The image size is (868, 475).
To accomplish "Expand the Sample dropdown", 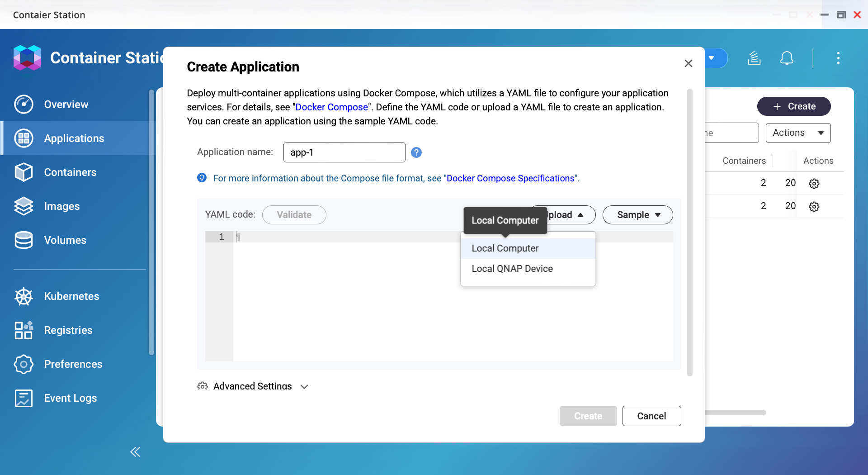I will (637, 215).
